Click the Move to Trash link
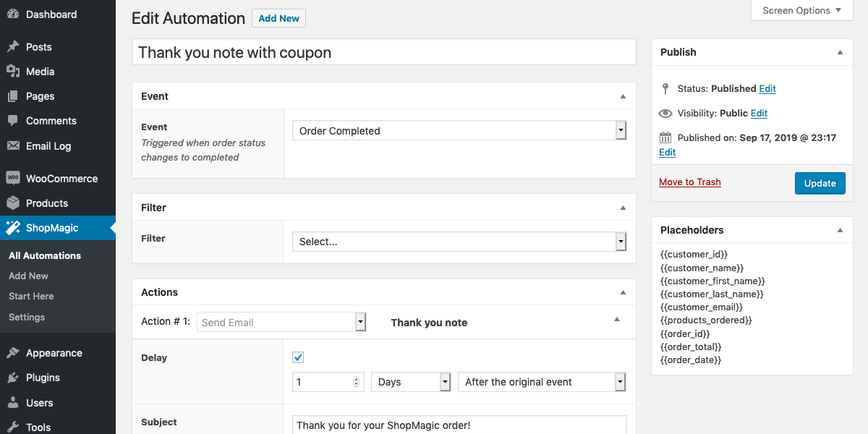868x434 pixels. (690, 182)
